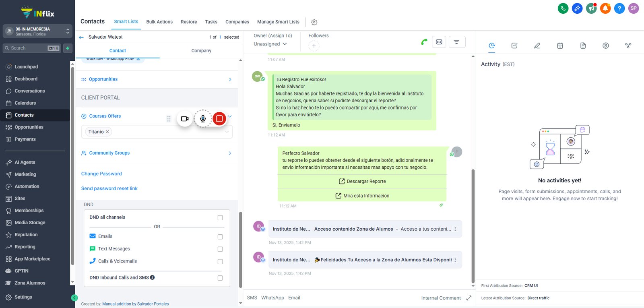Open the Appointments calendar icon panel
This screenshot has width=644, height=308.
coord(560,45)
